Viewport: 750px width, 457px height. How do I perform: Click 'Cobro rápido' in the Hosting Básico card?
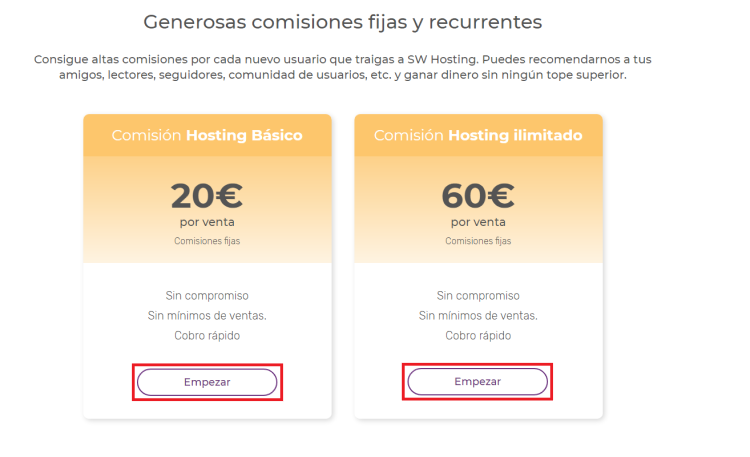[x=207, y=336]
